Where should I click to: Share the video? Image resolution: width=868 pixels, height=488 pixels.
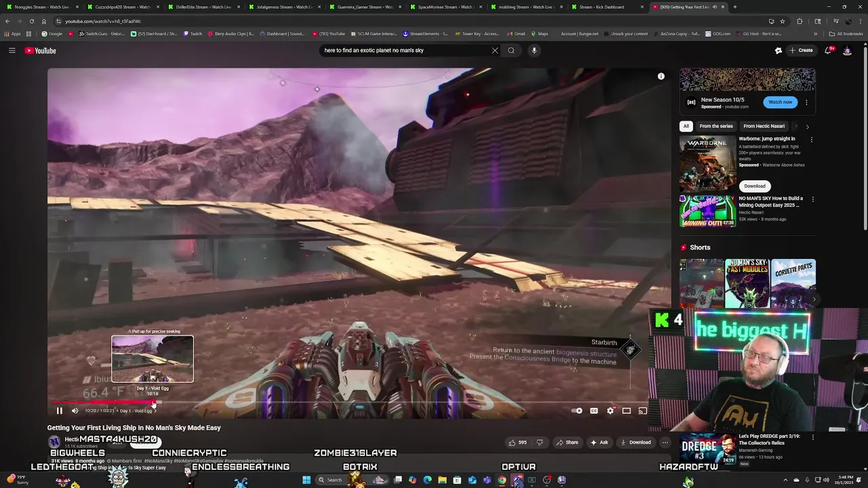[567, 443]
